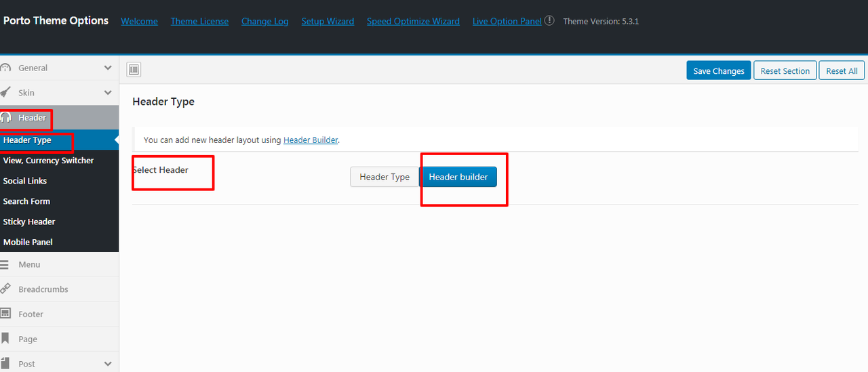Expand the Skin section chevron
Screen dimensions: 868x372
(x=108, y=93)
